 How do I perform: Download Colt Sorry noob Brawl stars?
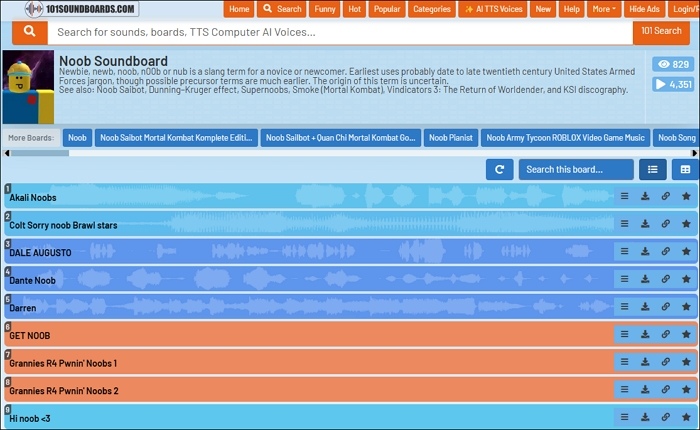tap(645, 224)
